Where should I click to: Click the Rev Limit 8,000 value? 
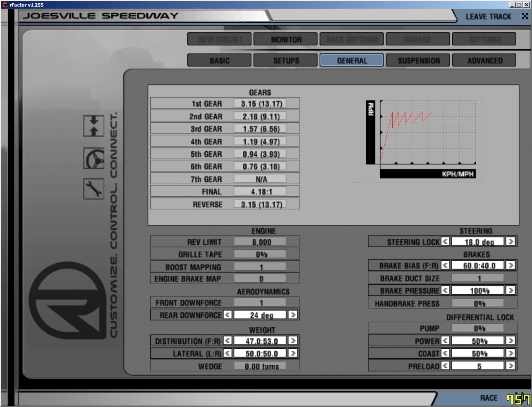tap(260, 242)
